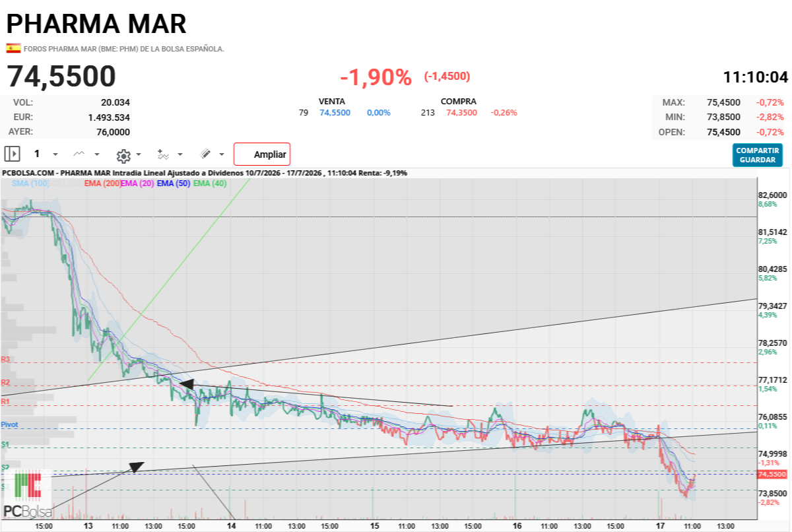The height and width of the screenshot is (532, 792).
Task: Open the Foros Pharma Mar link
Action: point(123,49)
